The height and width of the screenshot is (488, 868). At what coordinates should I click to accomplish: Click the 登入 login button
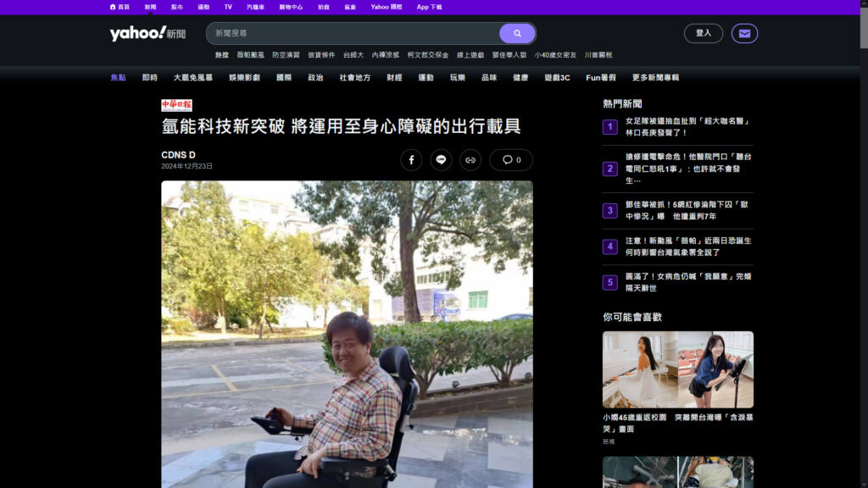[x=703, y=33]
